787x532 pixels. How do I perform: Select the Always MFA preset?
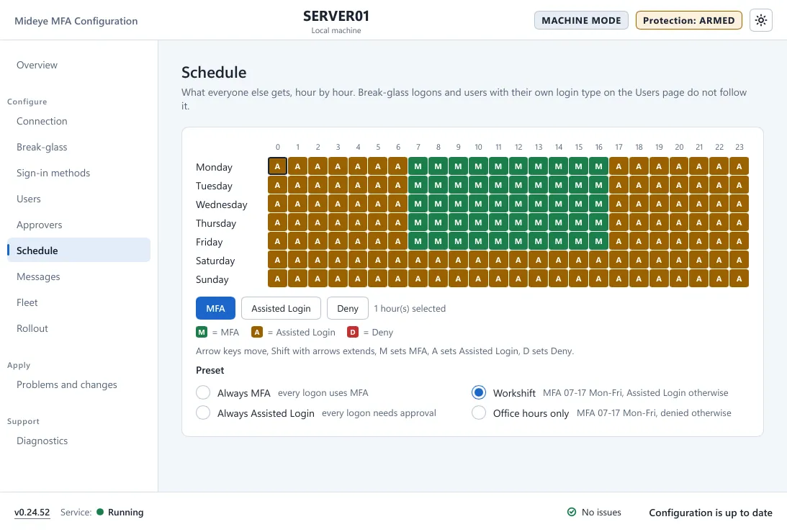(x=203, y=392)
